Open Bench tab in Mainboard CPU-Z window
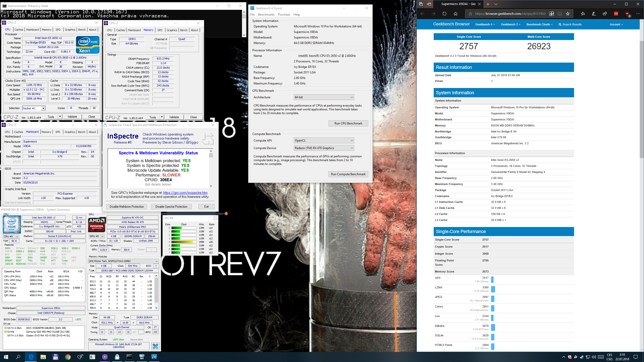Image resolution: width=644 pixels, height=362 pixels. [82, 132]
